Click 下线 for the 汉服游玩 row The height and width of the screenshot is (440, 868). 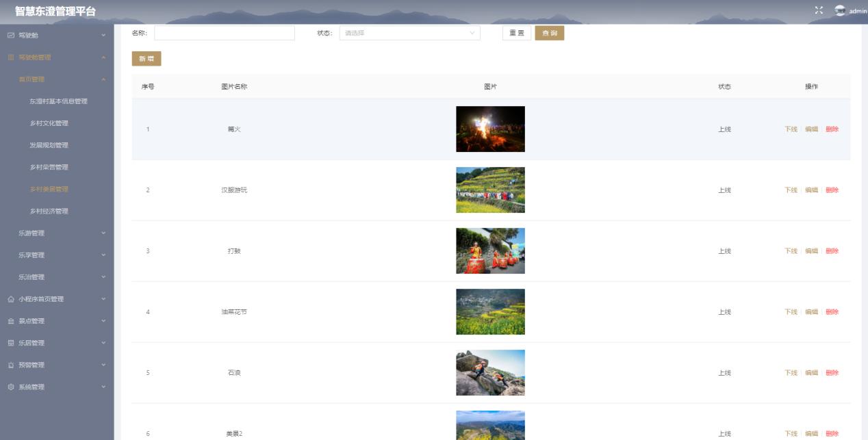coord(791,190)
